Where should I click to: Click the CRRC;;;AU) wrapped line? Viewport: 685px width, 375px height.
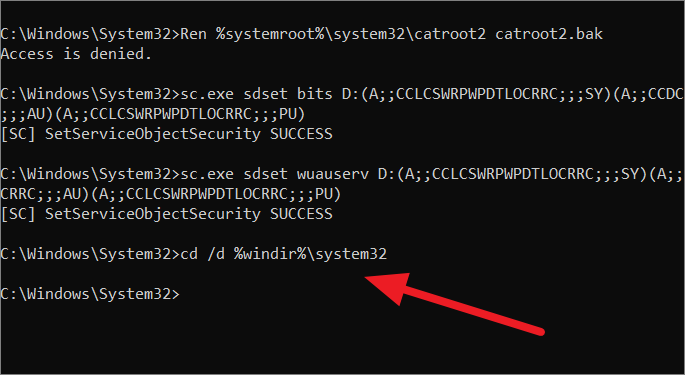coord(171,194)
